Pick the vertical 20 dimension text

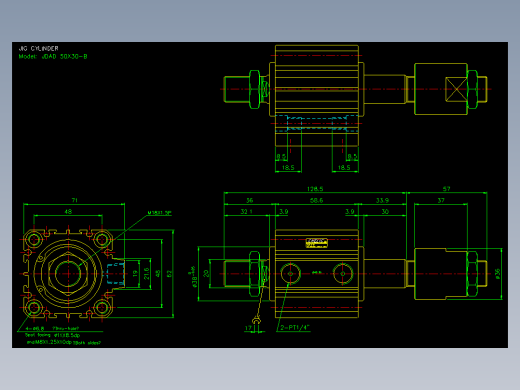(206, 274)
